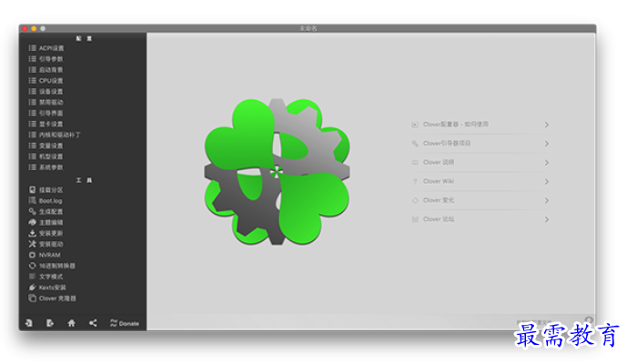Select the 16进制转换器 hex converter

tap(52, 265)
